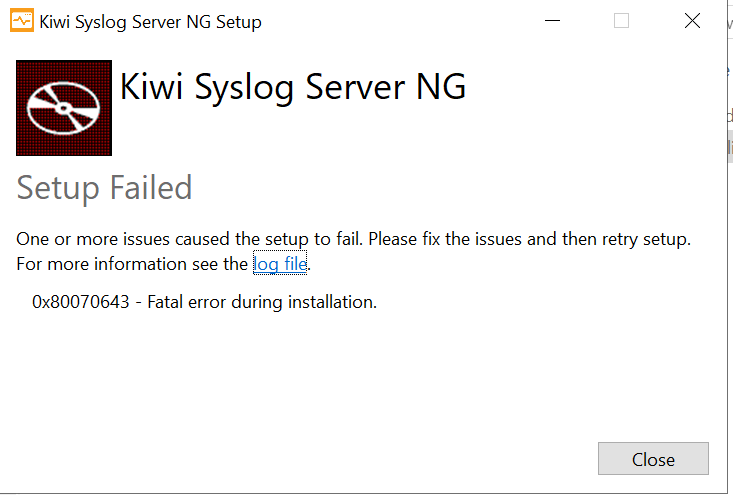Click the empty title bar area
The height and width of the screenshot is (495, 733).
tap(400, 21)
